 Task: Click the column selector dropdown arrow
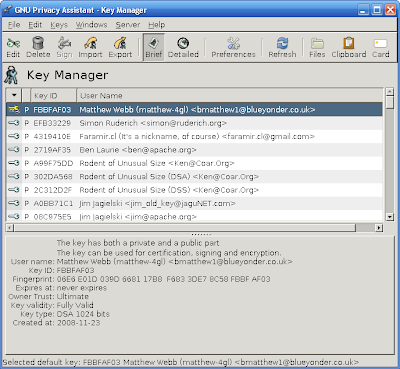click(x=14, y=95)
